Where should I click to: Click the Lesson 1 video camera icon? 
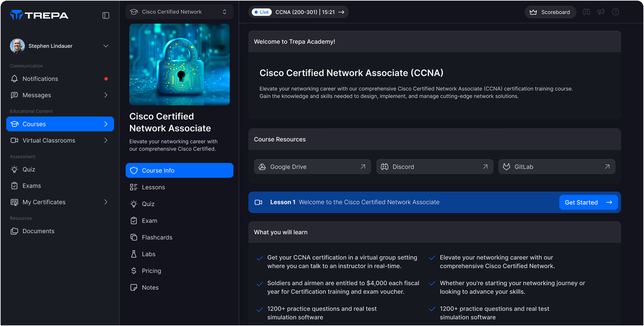(259, 202)
